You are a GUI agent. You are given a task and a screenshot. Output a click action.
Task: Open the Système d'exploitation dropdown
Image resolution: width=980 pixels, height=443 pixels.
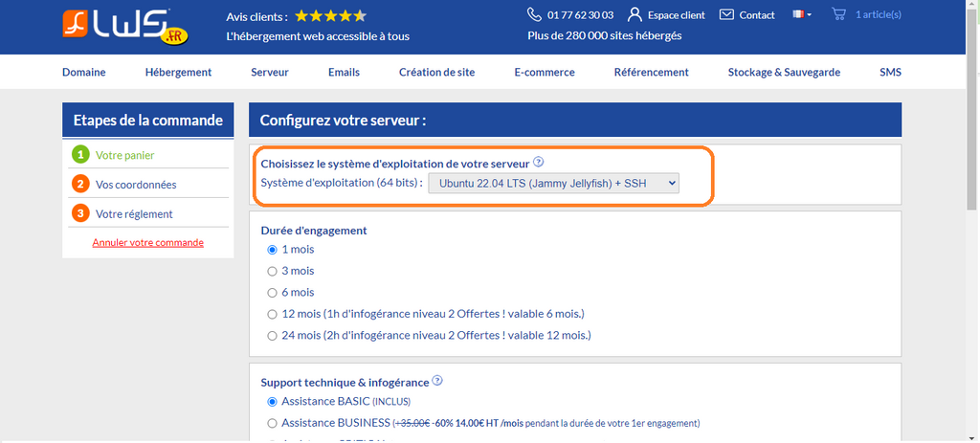[553, 183]
